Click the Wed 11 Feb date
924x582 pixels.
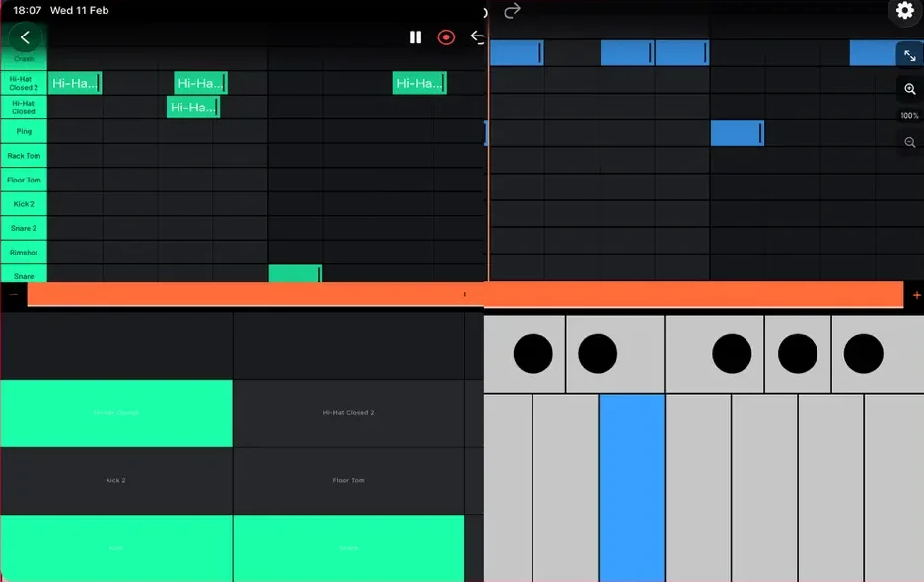point(80,10)
